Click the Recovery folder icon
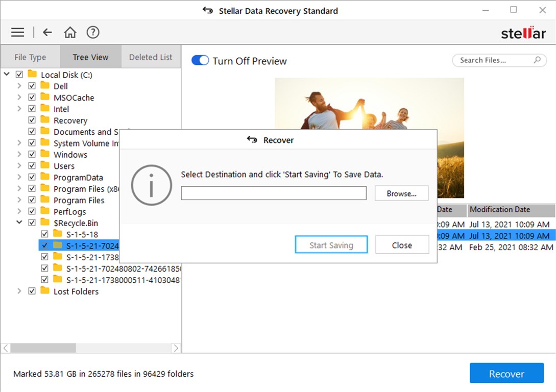The height and width of the screenshot is (392, 556). tap(45, 119)
